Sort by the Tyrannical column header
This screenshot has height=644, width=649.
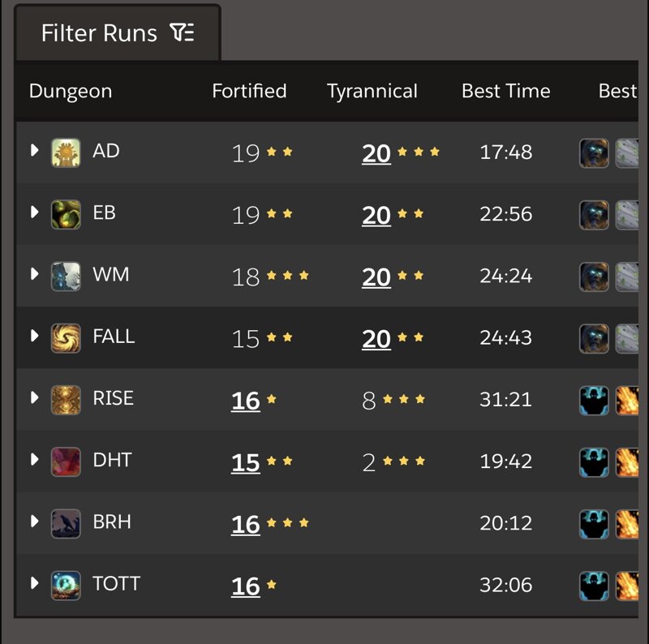372,92
